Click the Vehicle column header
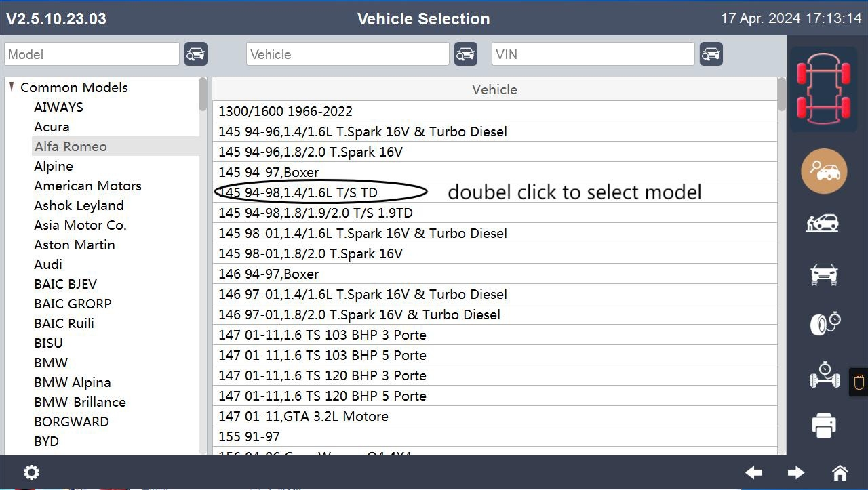868x490 pixels. pyautogui.click(x=494, y=89)
